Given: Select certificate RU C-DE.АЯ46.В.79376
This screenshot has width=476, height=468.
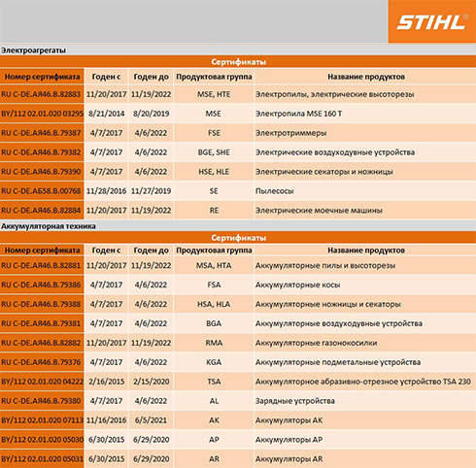Looking at the screenshot, I should point(41,362).
